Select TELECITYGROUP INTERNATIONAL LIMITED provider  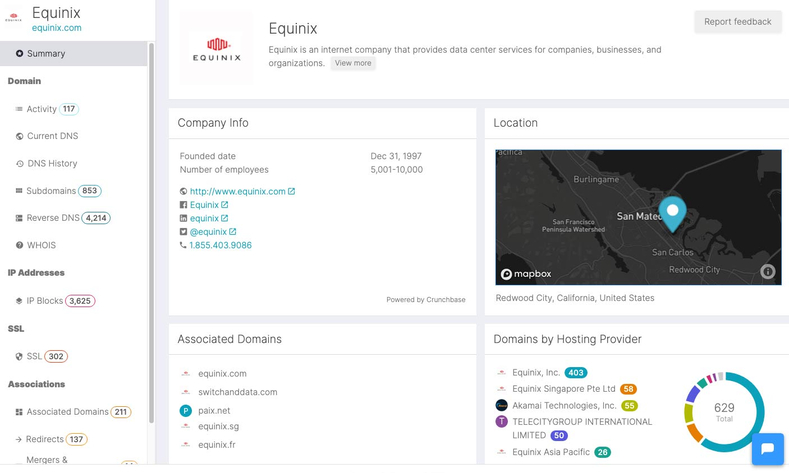pyautogui.click(x=582, y=428)
